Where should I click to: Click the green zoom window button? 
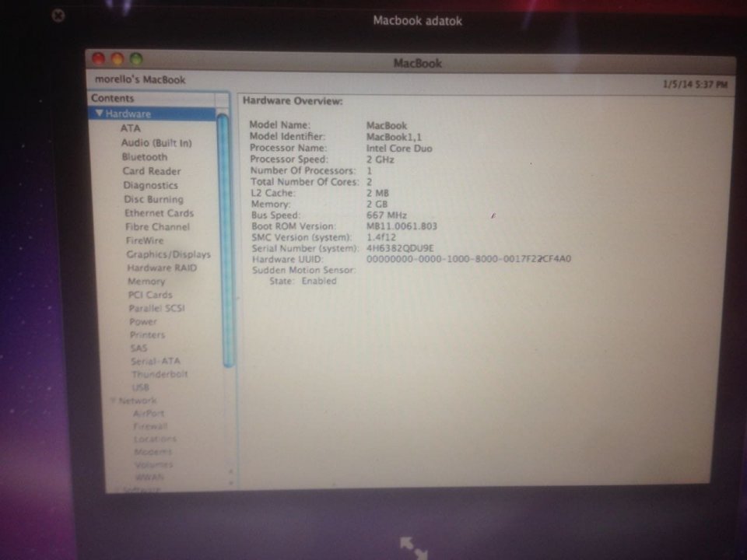136,59
